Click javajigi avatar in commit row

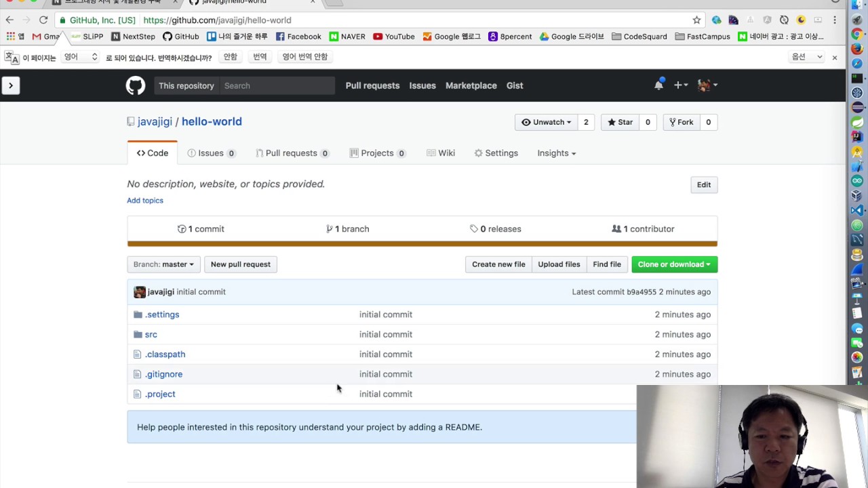click(140, 291)
